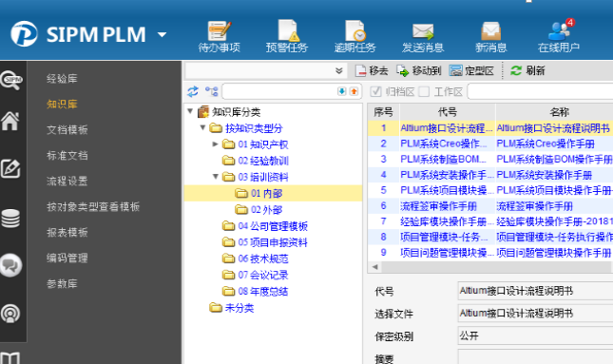Screen dimensions: 613x364
Task: Click the home icon in left sidebar
Action: [10, 121]
